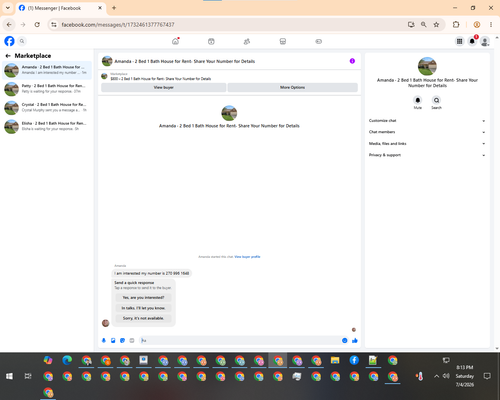Expand Chat members section

(427, 132)
